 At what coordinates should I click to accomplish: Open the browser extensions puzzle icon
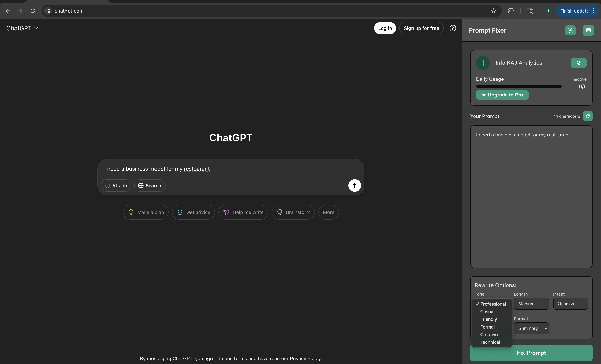click(x=511, y=11)
